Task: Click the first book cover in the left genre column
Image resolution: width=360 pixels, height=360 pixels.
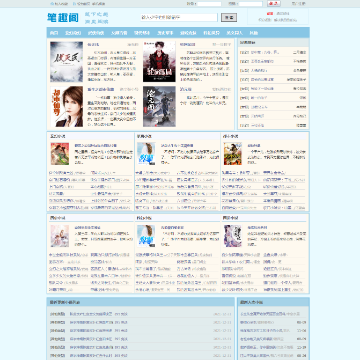Action: point(60,154)
